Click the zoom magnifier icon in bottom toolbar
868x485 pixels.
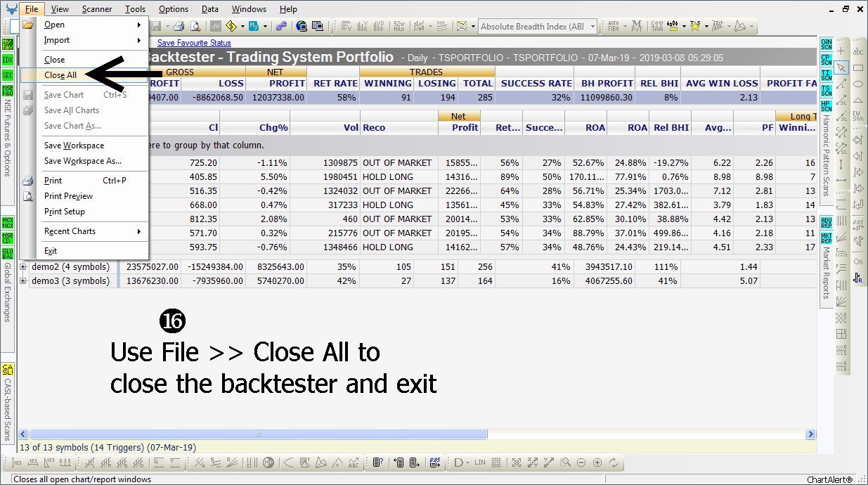click(566, 463)
